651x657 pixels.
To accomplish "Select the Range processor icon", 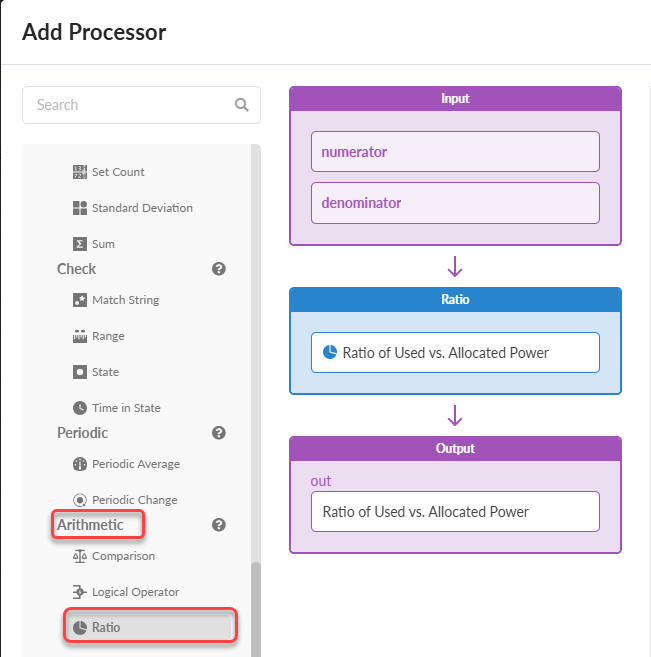I will click(80, 336).
